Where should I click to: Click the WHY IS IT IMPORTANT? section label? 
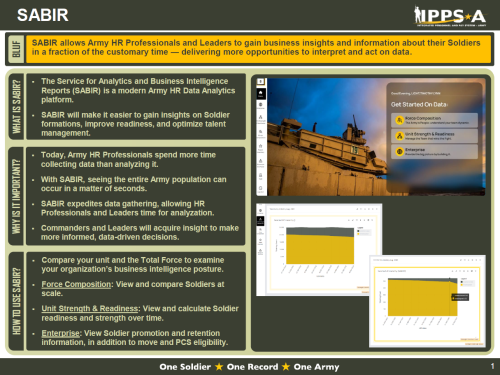[x=16, y=196]
